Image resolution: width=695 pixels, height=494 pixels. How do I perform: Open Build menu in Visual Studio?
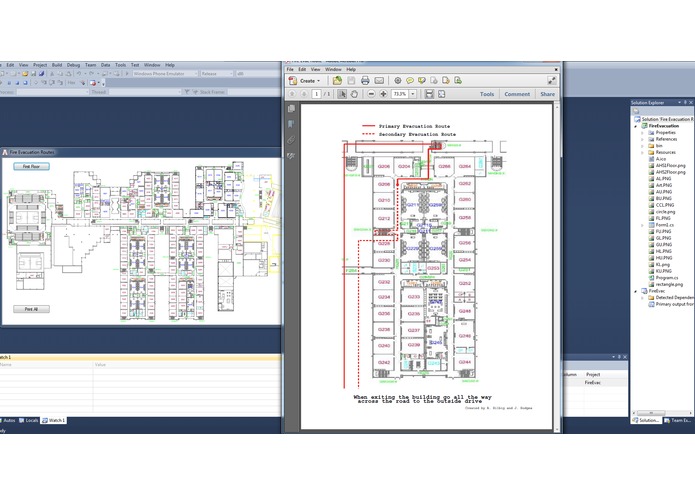57,65
